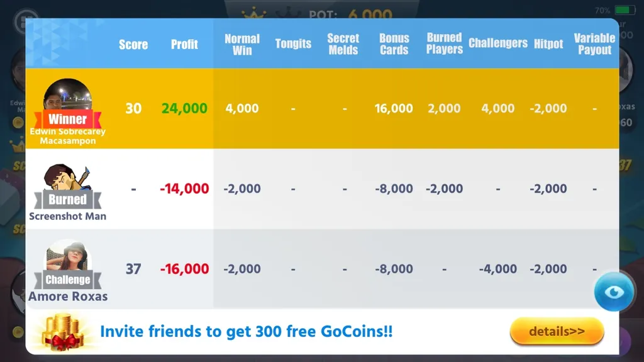Open Amore Roxas profile picture
This screenshot has height=362, width=644.
point(67,256)
